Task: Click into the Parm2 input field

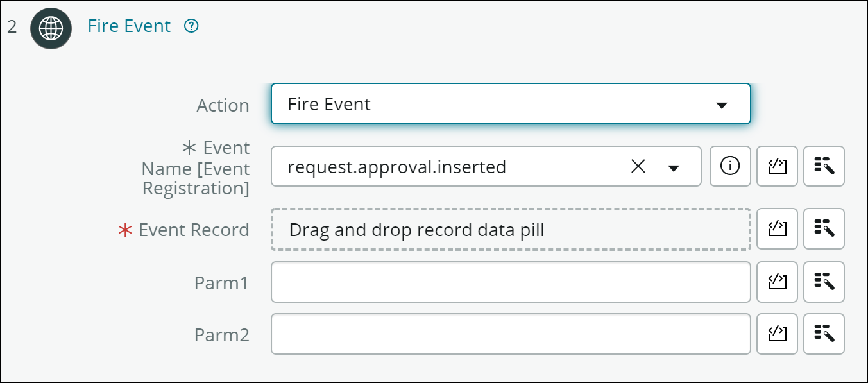Action: point(511,334)
